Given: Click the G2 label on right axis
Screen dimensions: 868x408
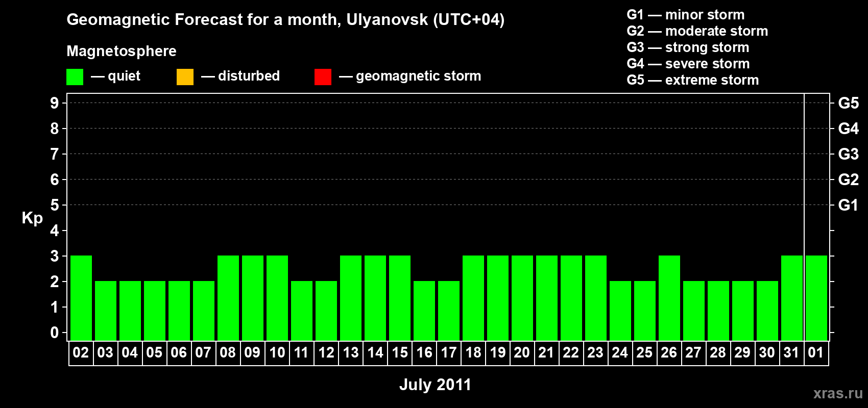Looking at the screenshot, I should tap(848, 180).
